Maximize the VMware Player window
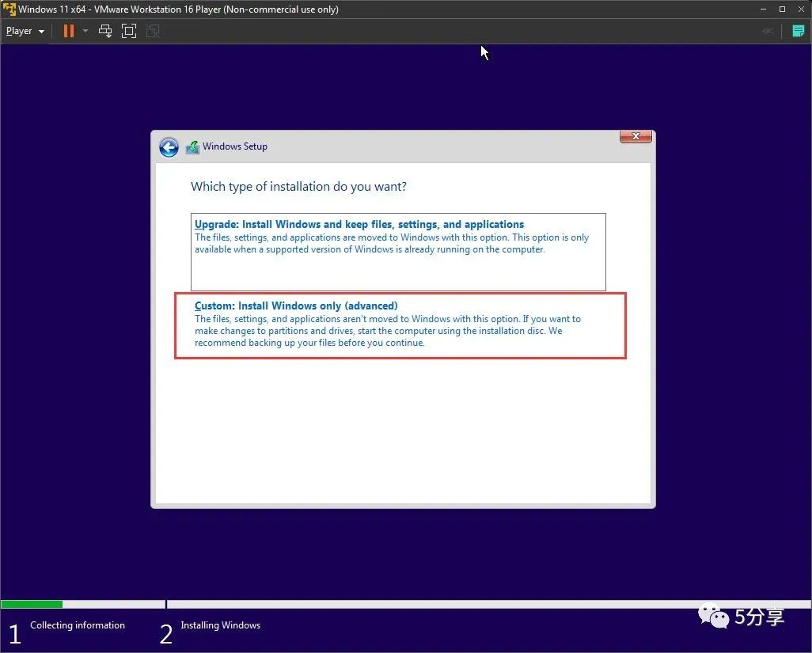Screen dimensions: 812x653 782,9
